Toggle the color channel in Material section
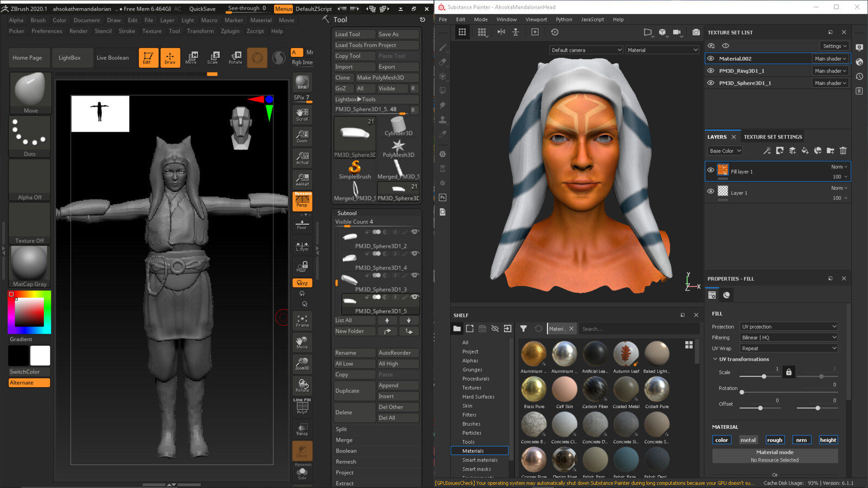The width and height of the screenshot is (868, 488). point(722,440)
